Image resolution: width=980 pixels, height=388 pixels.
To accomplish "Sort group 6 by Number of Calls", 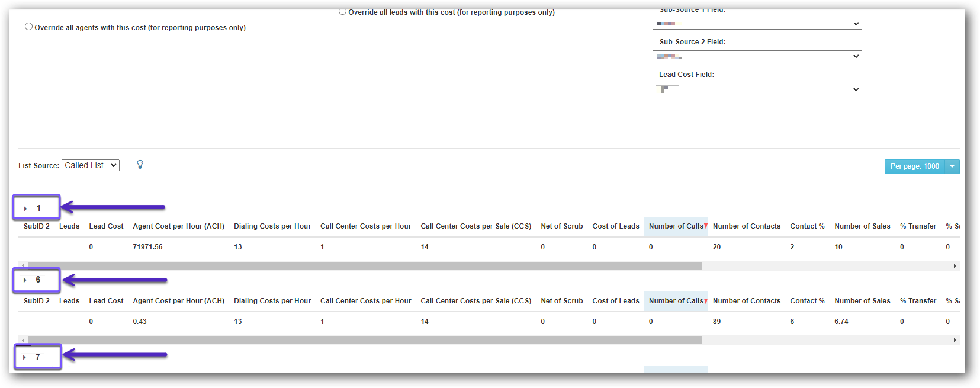I will click(x=676, y=301).
